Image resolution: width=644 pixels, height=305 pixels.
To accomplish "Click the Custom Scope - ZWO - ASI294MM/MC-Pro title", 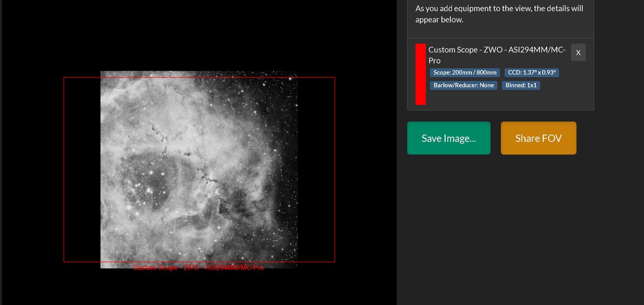I will [x=497, y=55].
